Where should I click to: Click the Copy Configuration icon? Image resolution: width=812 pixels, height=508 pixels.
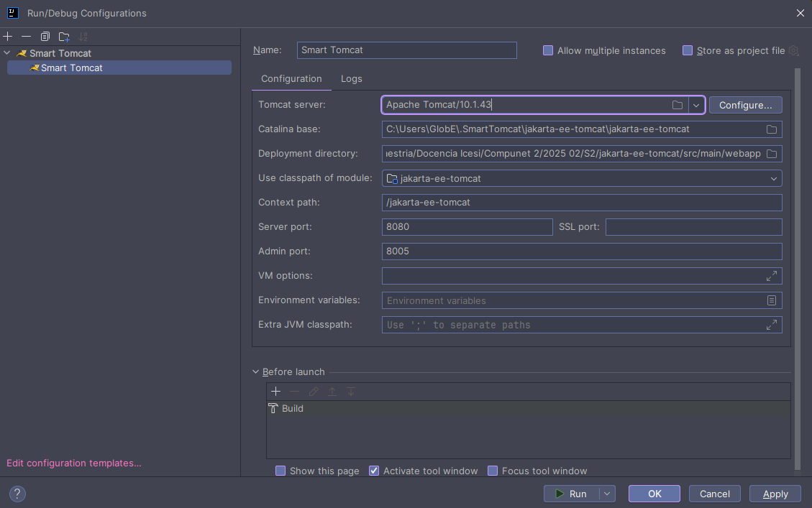pos(45,37)
